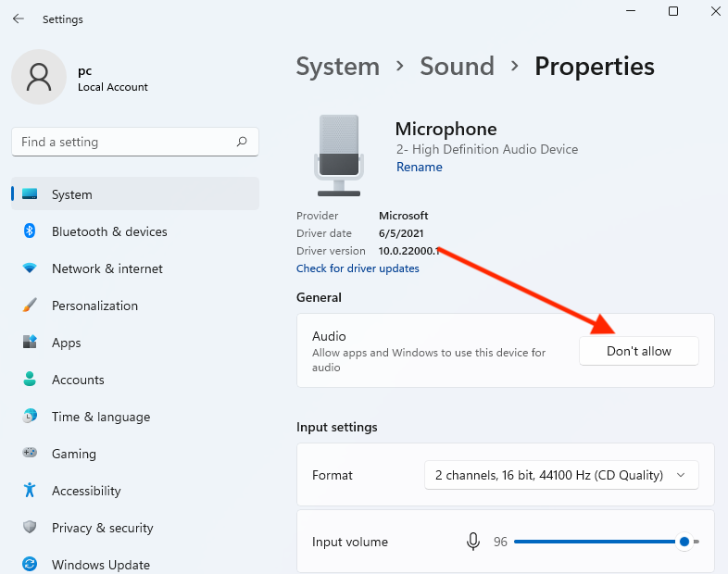This screenshot has height=574, width=728.
Task: Click the back arrow in Settings header
Action: tap(19, 19)
